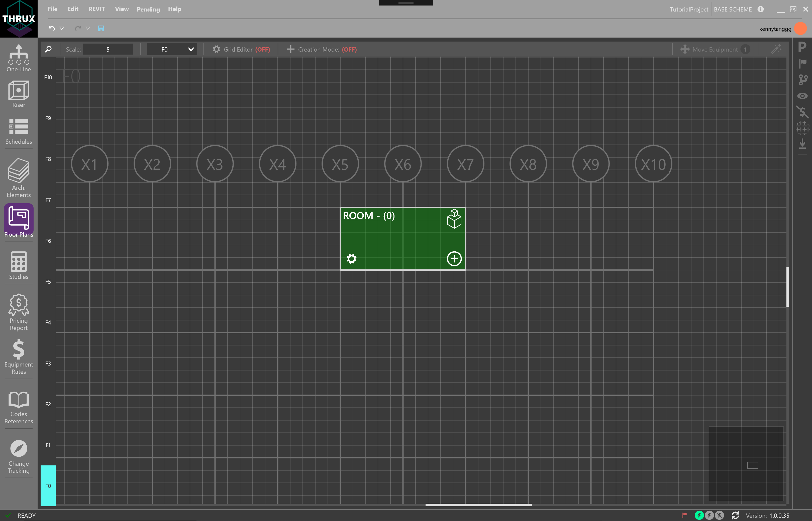Open the One-Line diagram view

pos(19,58)
